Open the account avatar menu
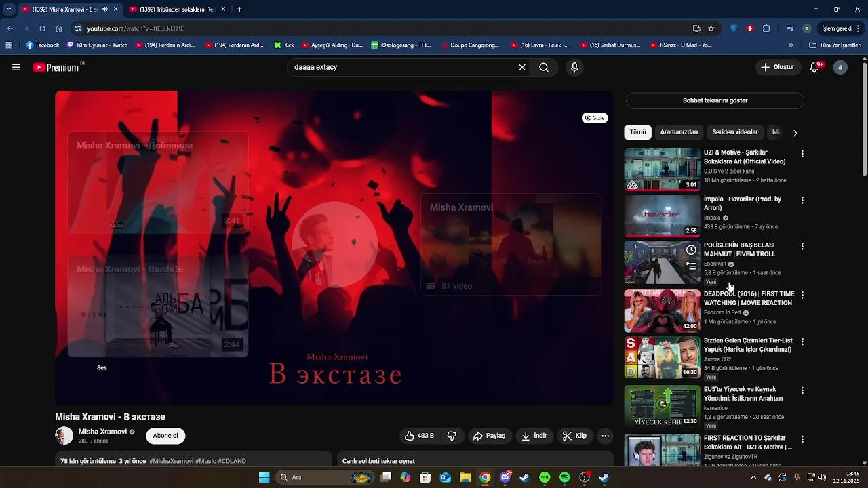The height and width of the screenshot is (488, 868). point(840,67)
